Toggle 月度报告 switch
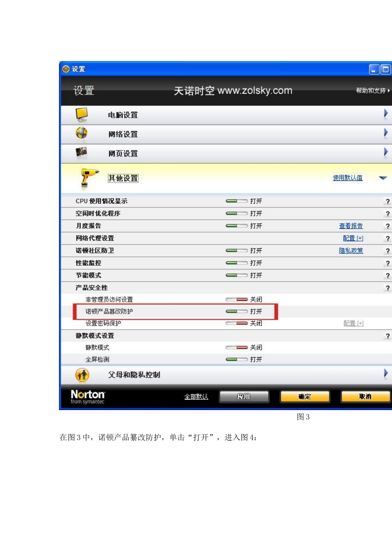The height and width of the screenshot is (555, 392). click(237, 226)
